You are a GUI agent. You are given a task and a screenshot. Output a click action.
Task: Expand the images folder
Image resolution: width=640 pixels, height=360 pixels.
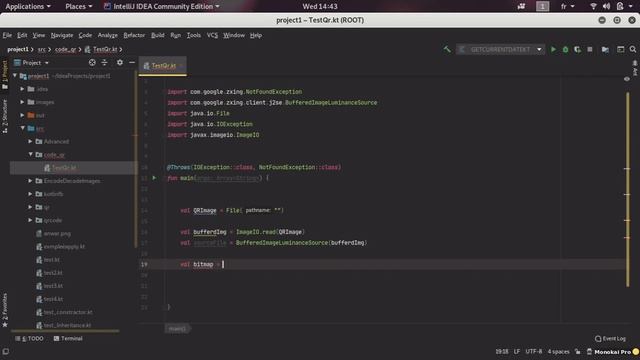(x=22, y=102)
